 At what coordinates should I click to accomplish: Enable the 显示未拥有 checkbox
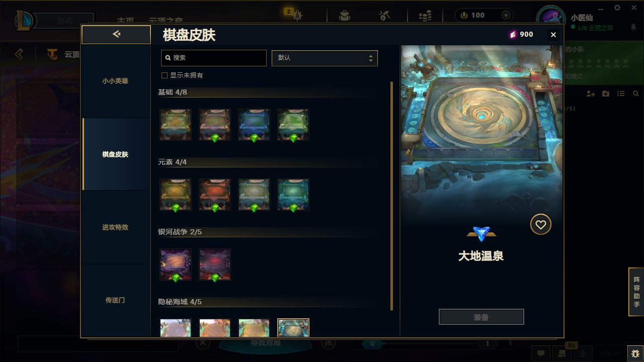click(164, 75)
